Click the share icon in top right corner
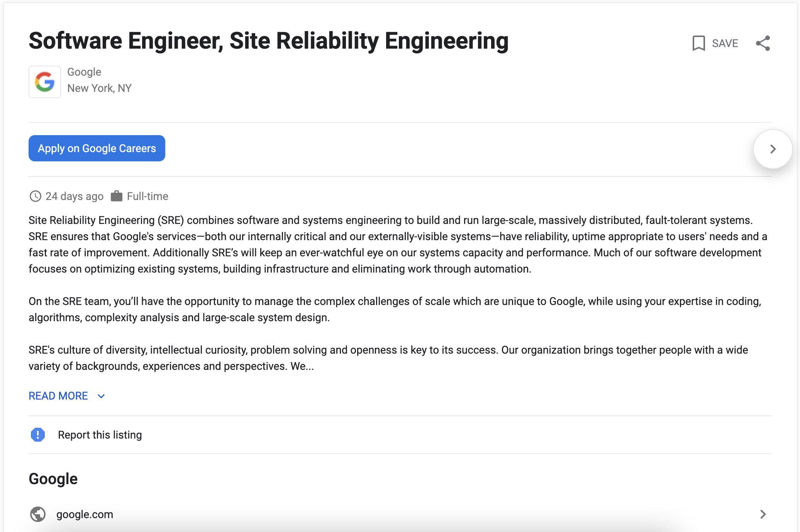The height and width of the screenshot is (532, 800). click(763, 43)
